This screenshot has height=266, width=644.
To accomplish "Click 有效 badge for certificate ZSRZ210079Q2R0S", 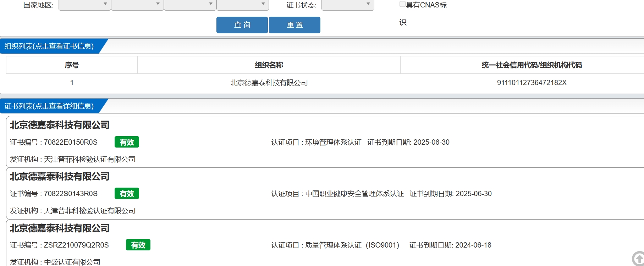I will 138,245.
